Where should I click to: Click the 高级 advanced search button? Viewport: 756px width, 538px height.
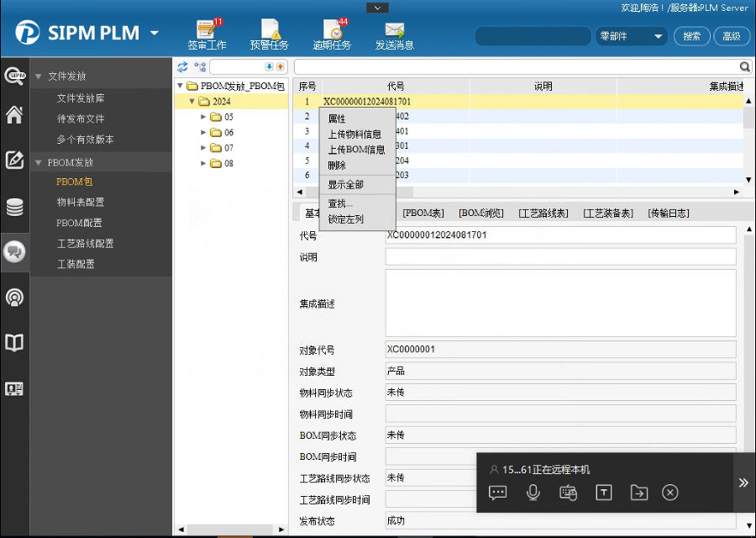[731, 36]
